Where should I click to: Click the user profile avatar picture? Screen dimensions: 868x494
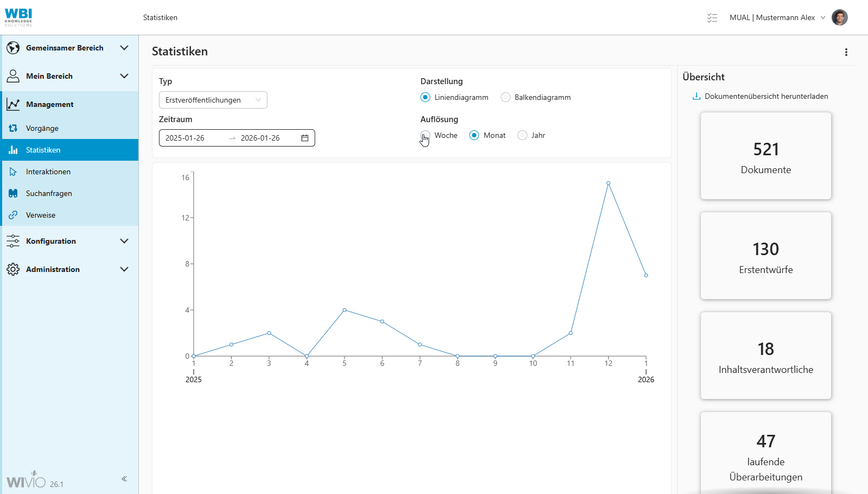point(839,17)
